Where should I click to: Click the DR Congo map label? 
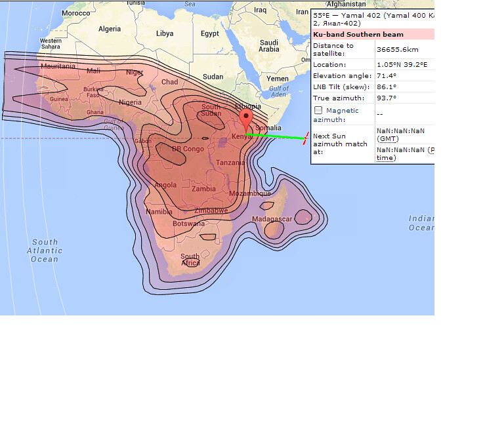(188, 149)
